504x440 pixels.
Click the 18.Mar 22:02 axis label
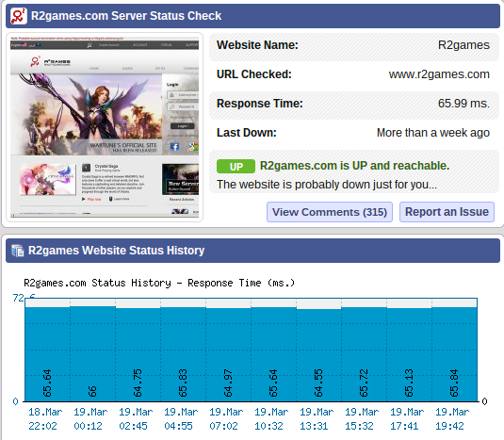45,419
